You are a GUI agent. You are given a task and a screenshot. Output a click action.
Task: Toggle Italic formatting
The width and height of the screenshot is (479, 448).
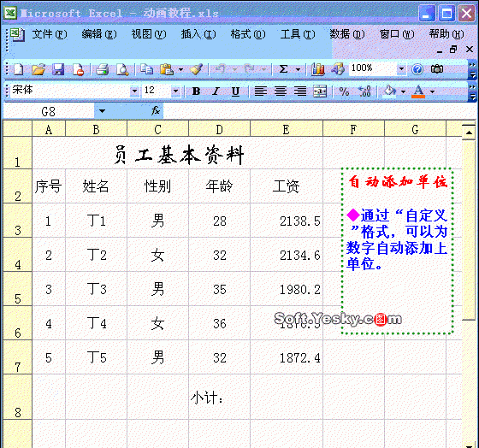coord(216,91)
